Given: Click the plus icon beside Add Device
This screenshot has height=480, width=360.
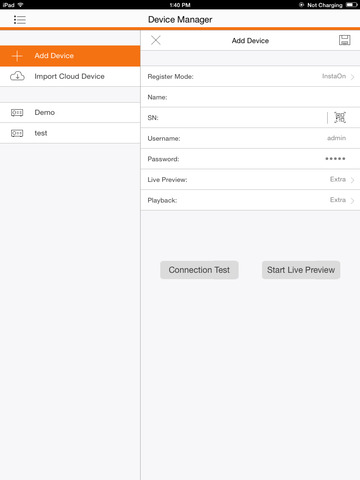Looking at the screenshot, I should tap(17, 56).
